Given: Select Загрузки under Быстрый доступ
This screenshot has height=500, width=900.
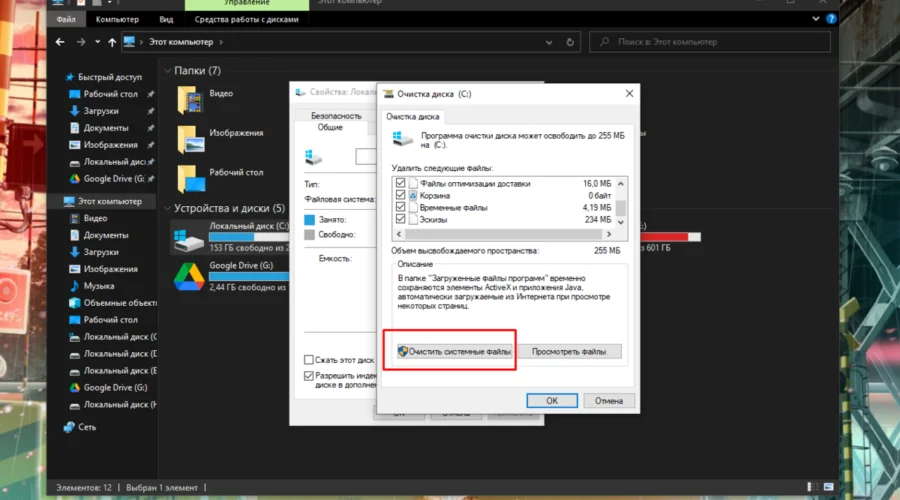Looking at the screenshot, I should click(x=101, y=111).
